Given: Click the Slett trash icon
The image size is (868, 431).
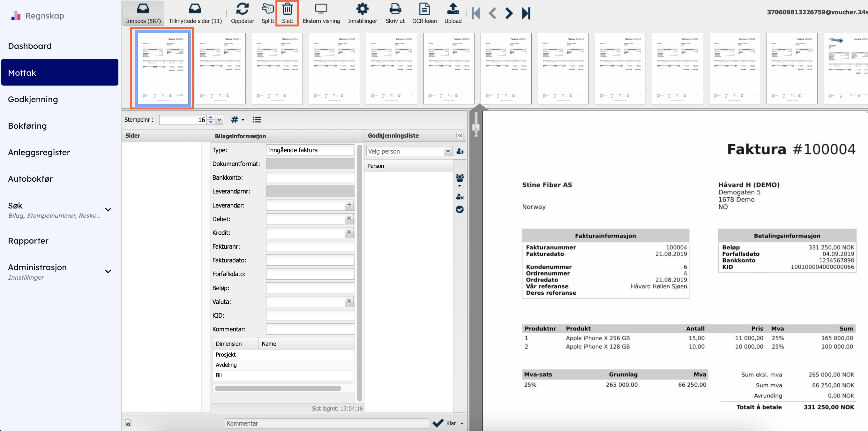Looking at the screenshot, I should click(x=287, y=10).
